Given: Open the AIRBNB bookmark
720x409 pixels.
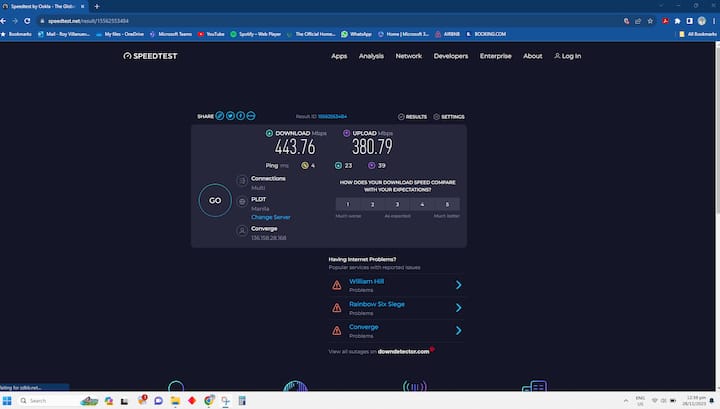Looking at the screenshot, I should coord(447,34).
